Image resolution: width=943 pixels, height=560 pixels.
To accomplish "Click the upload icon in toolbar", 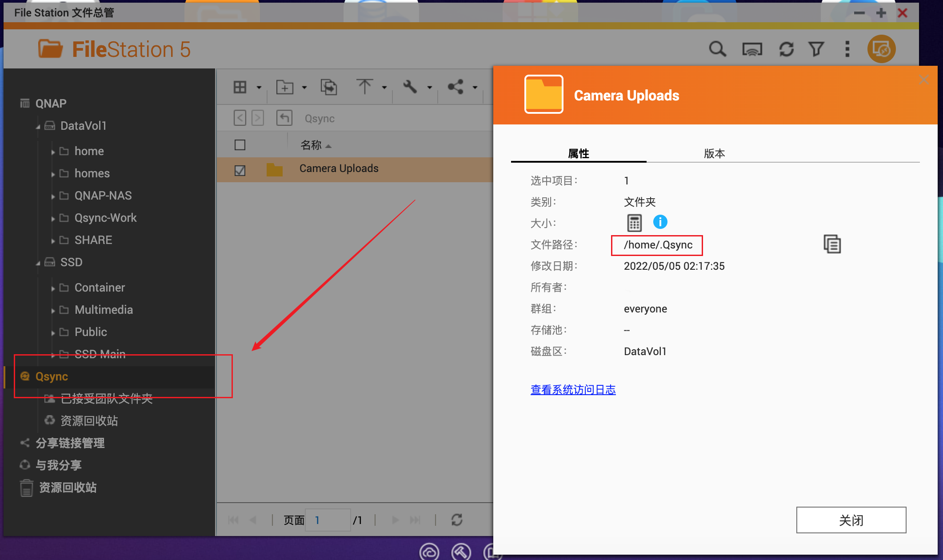I will (x=365, y=87).
